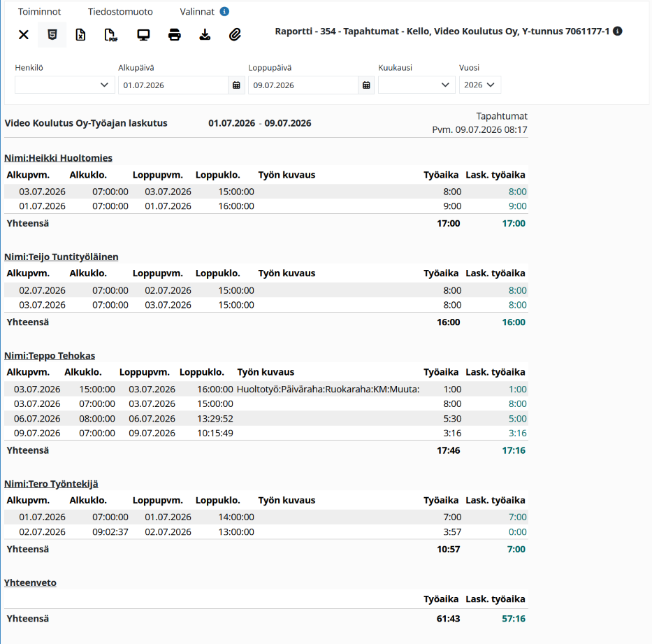Attach report with paperclip icon

235,34
